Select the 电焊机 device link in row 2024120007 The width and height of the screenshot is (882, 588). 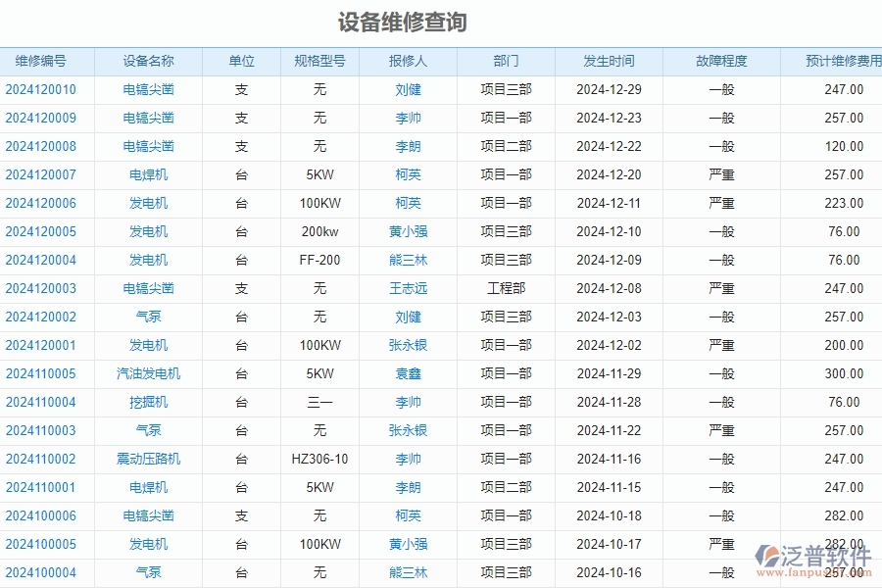click(x=148, y=174)
